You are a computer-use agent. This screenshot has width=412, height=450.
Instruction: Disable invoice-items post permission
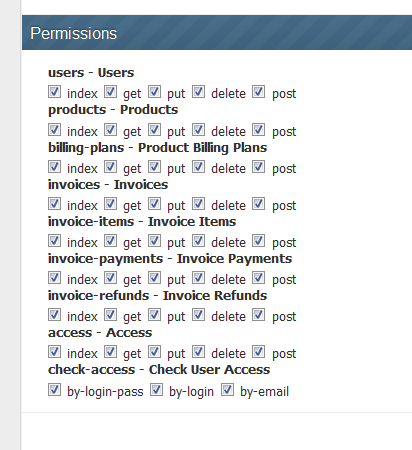258,241
